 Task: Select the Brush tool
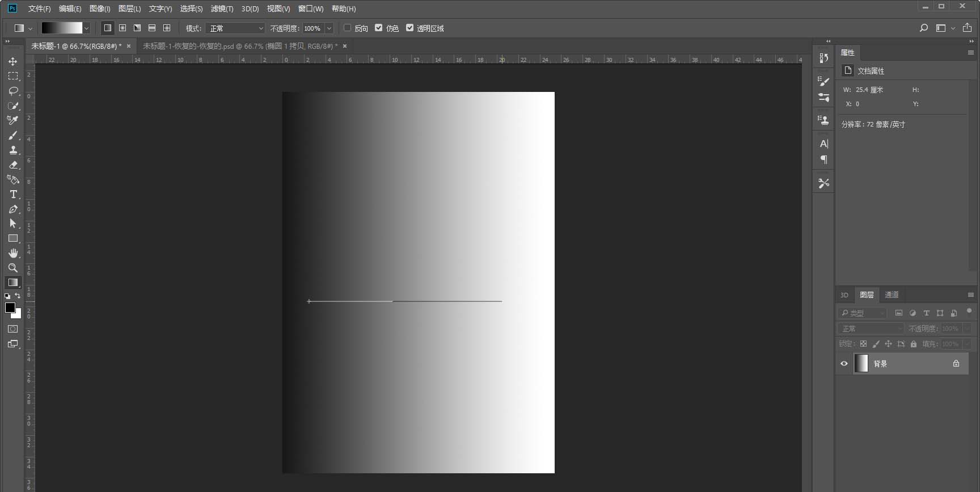click(x=12, y=135)
